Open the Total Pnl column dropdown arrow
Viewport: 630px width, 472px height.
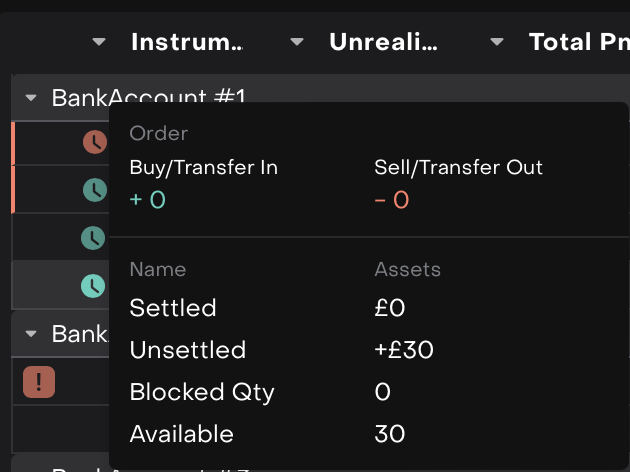pyautogui.click(x=497, y=42)
